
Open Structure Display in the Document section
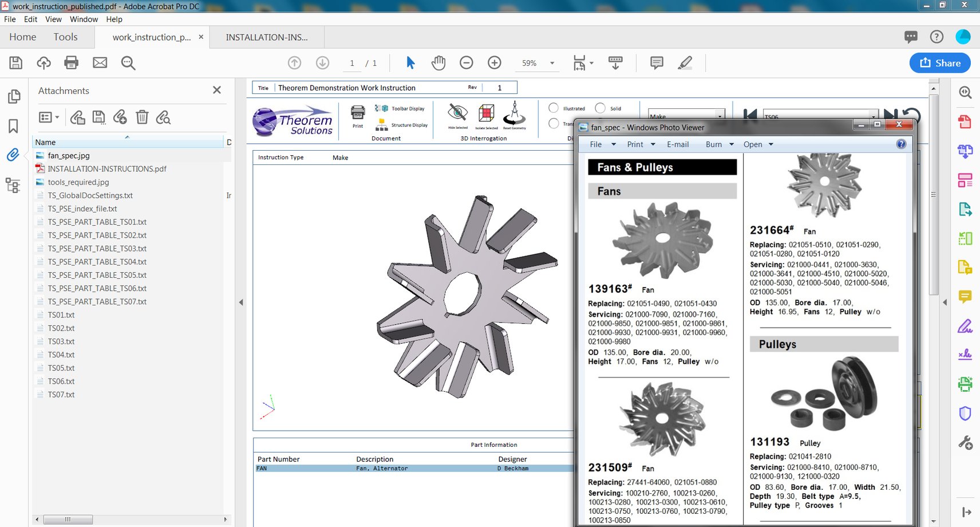(381, 125)
